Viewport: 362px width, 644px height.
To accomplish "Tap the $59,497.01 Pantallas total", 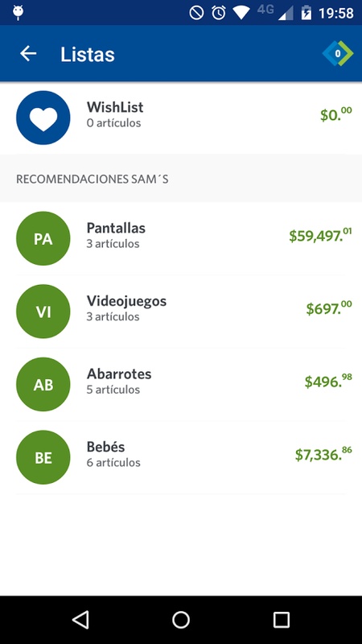I will [320, 235].
